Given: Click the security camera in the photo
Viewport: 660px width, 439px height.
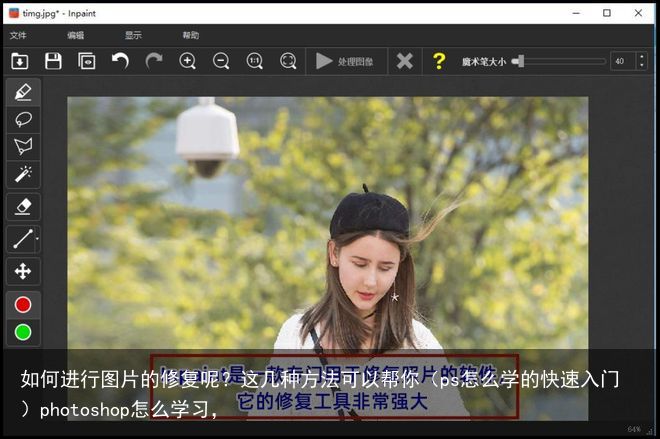Looking at the screenshot, I should [x=207, y=138].
